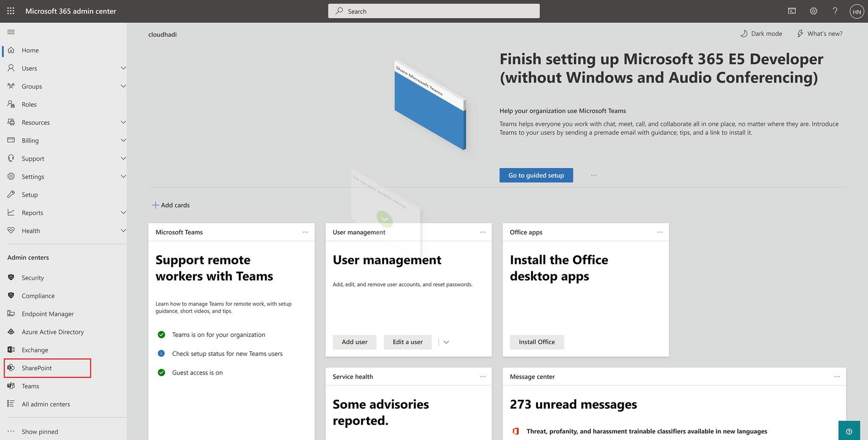Open Cloud Shell icon in header
868x440 pixels.
click(792, 11)
